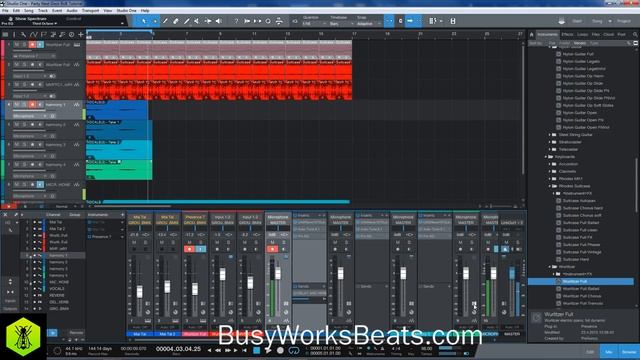Mute the Mai Tai mixer channel
The image size is (640, 360).
point(134,242)
